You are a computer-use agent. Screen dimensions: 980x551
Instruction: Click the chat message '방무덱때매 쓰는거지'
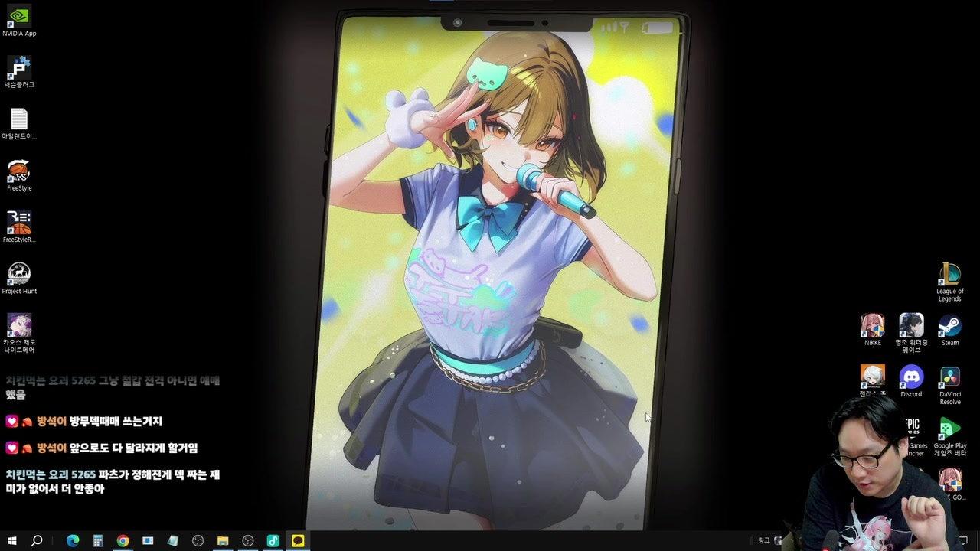(x=116, y=421)
